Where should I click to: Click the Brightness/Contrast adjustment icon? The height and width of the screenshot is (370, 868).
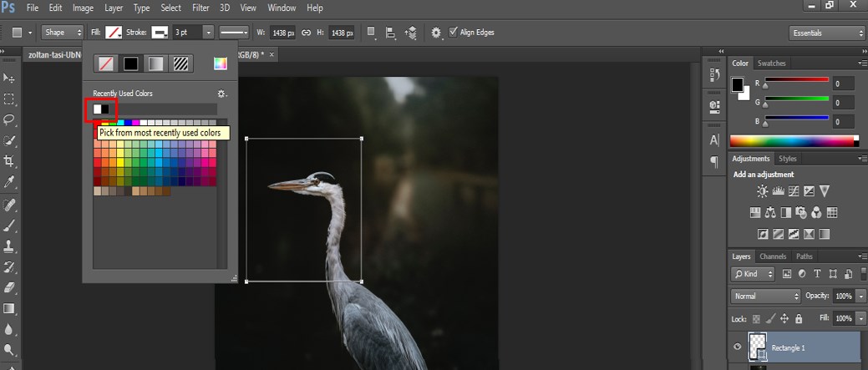click(x=762, y=191)
